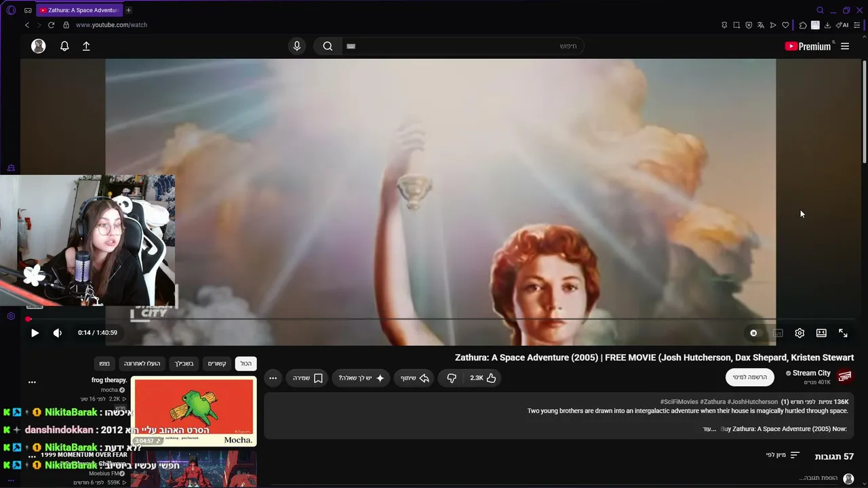This screenshot has width=868, height=488.
Task: Open the #Zathura hashtag link
Action: [713, 402]
